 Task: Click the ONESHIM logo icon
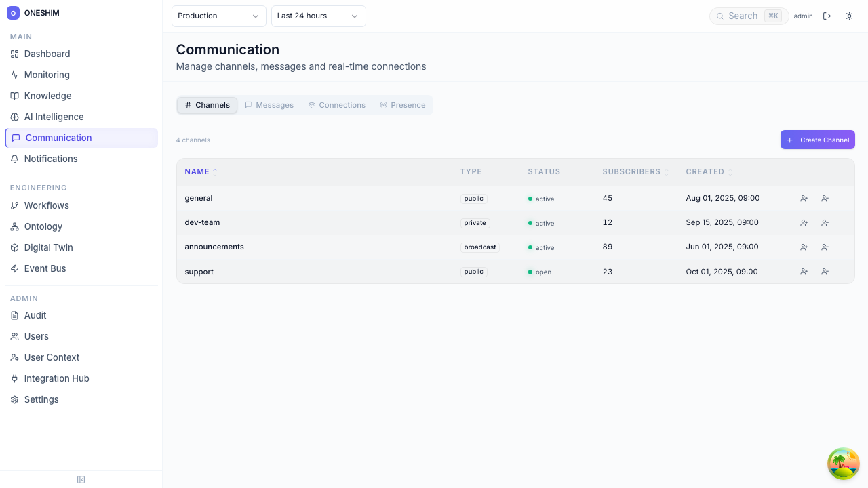point(13,13)
